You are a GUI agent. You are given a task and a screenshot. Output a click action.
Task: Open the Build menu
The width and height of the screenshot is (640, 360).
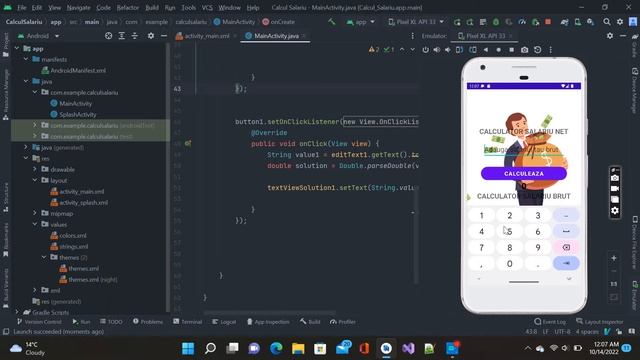click(x=152, y=8)
